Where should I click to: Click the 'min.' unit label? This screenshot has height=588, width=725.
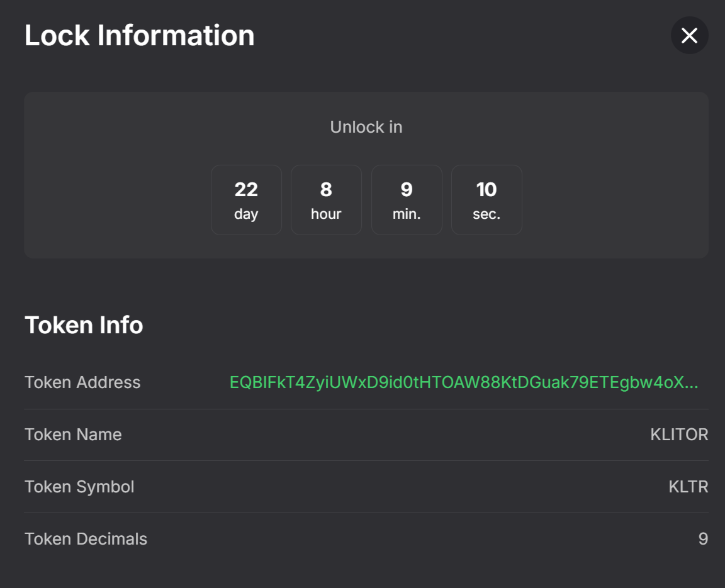pyautogui.click(x=407, y=214)
